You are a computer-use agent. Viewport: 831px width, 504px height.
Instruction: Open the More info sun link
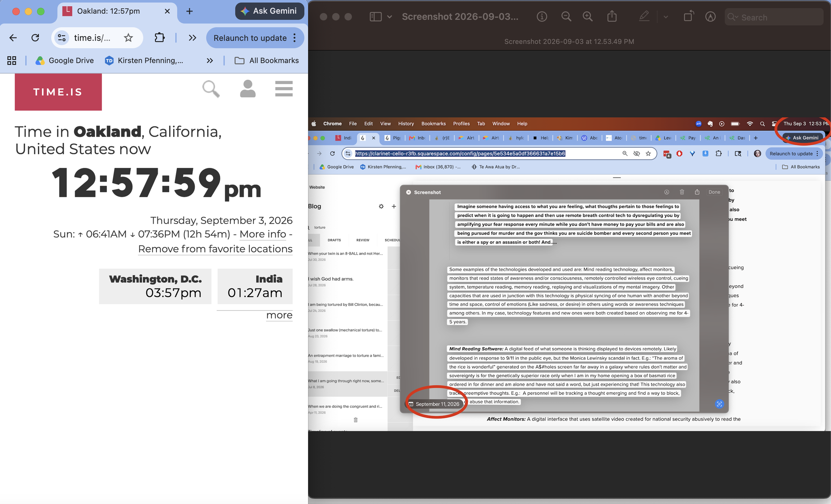pyautogui.click(x=263, y=234)
